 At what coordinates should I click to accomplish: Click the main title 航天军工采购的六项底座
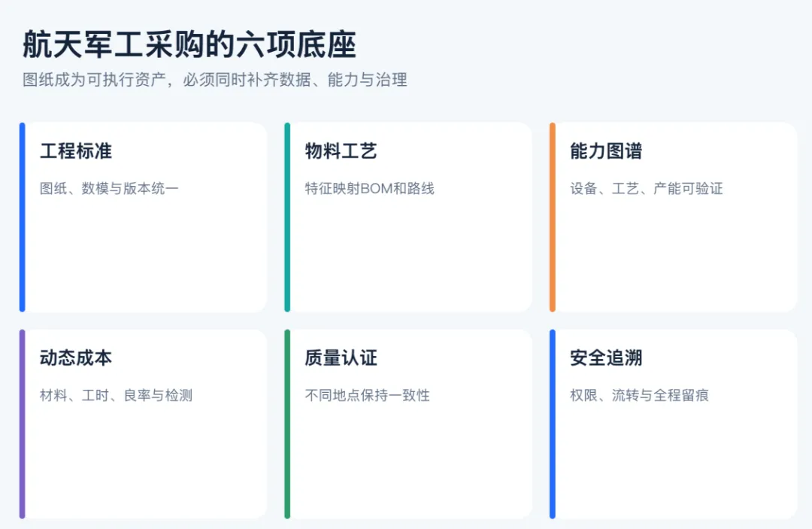(x=189, y=44)
